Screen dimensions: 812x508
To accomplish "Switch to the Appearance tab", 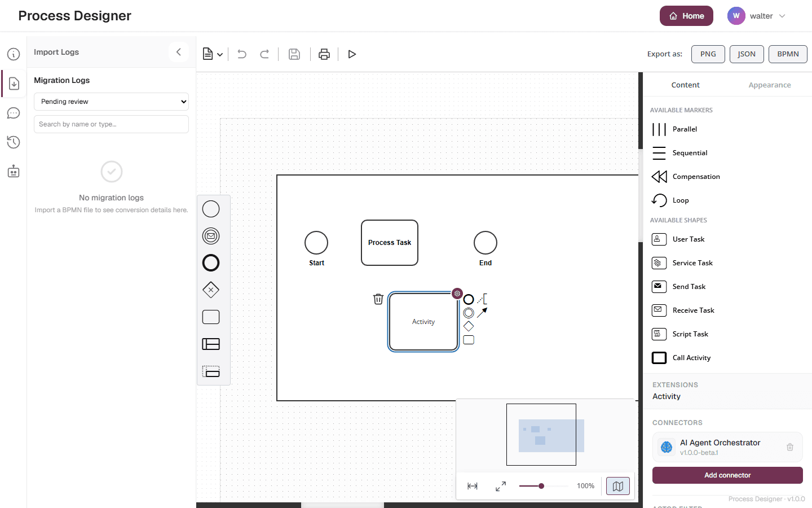I will pyautogui.click(x=770, y=85).
